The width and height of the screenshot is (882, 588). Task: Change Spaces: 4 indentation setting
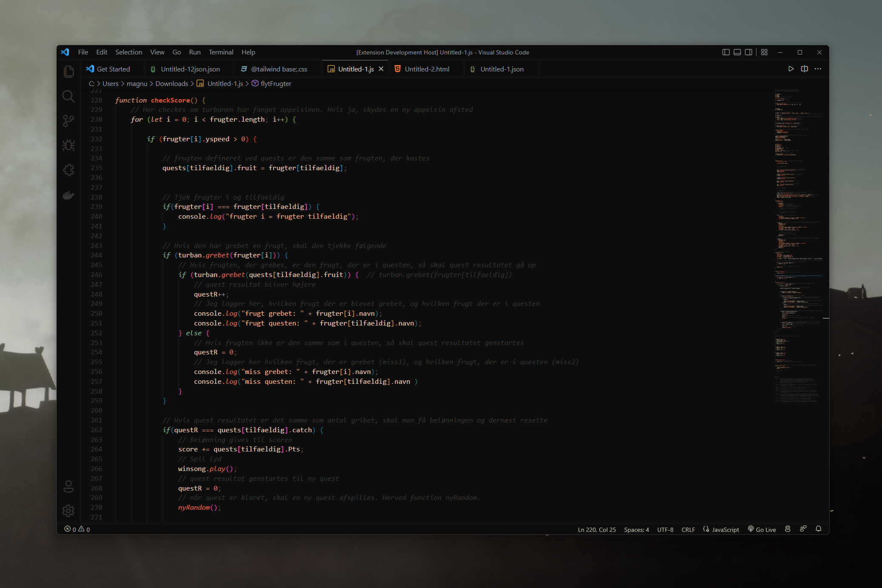click(x=637, y=530)
